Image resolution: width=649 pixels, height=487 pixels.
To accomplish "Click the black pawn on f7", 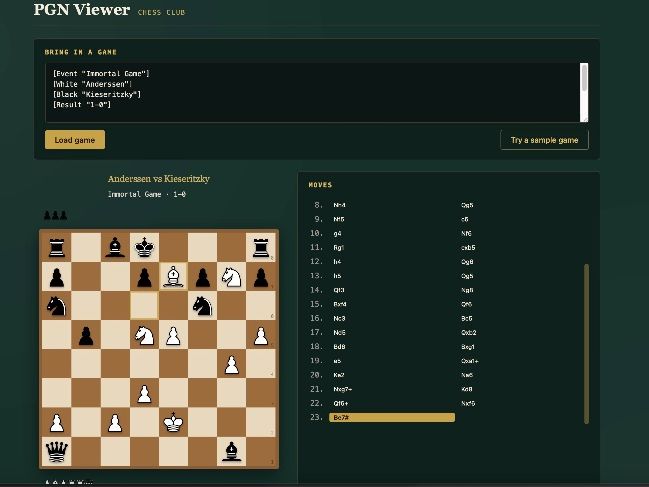I will (x=202, y=276).
